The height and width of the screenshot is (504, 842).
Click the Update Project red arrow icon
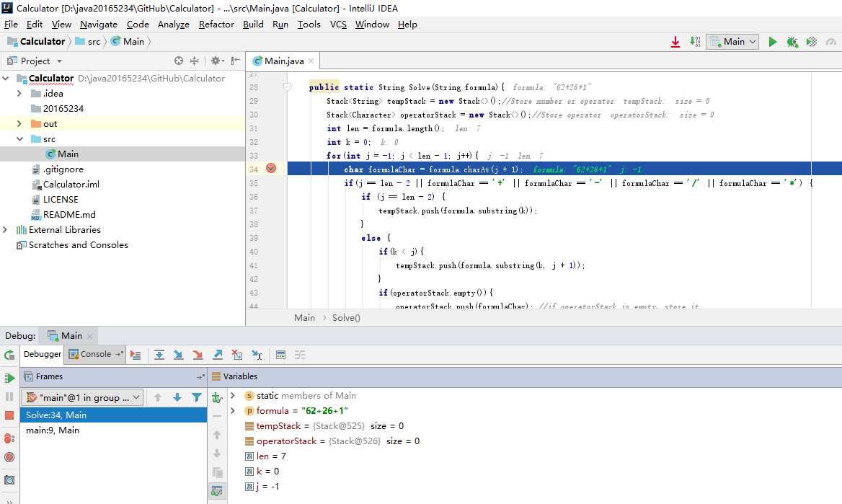(675, 41)
